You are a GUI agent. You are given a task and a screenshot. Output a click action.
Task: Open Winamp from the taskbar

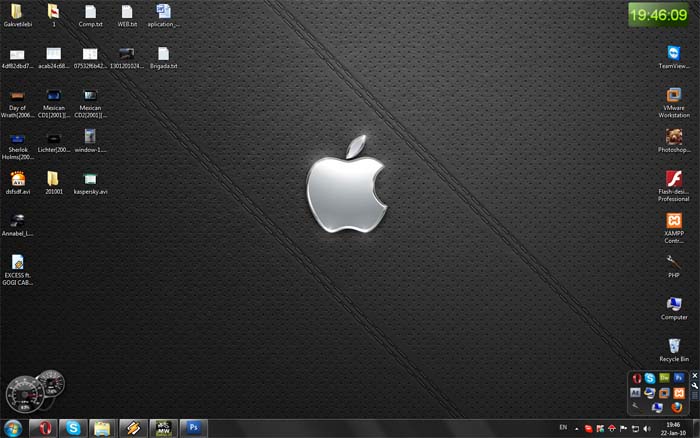click(x=133, y=429)
